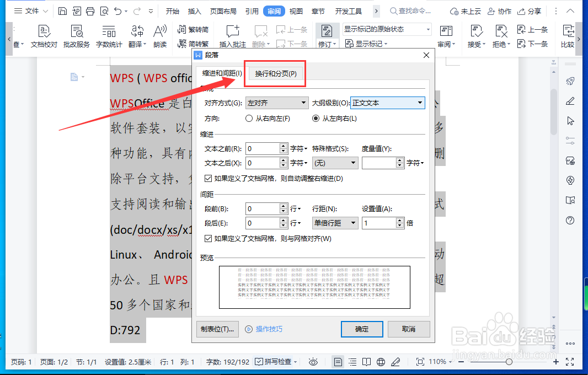Open 批改服务 correction service

coord(77,36)
